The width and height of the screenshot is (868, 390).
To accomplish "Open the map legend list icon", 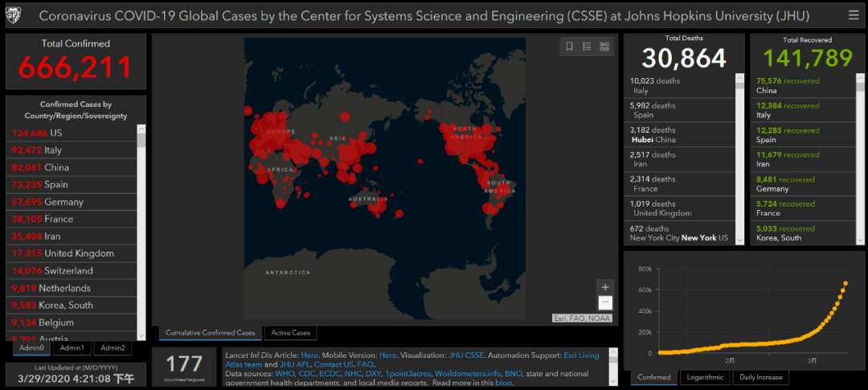I will (x=587, y=47).
